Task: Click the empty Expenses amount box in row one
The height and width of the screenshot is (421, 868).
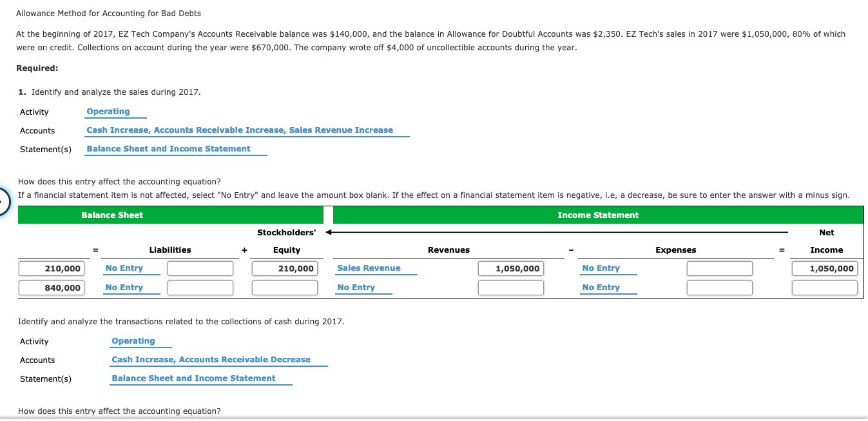Action: pos(720,268)
